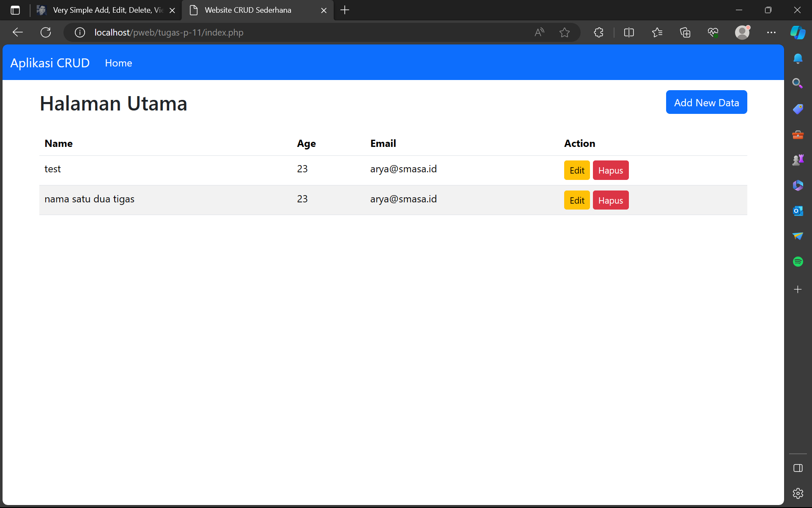The image size is (812, 508).
Task: Open the user profile avatar
Action: coord(742,33)
